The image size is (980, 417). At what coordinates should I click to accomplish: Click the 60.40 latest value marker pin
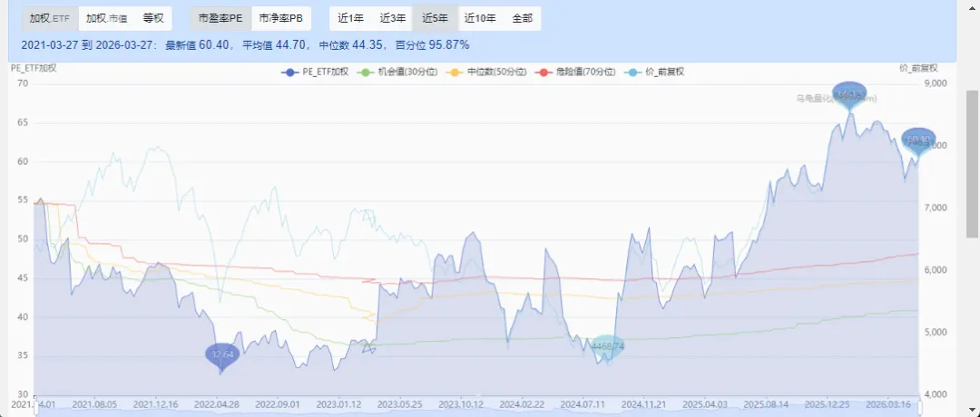pos(918,139)
